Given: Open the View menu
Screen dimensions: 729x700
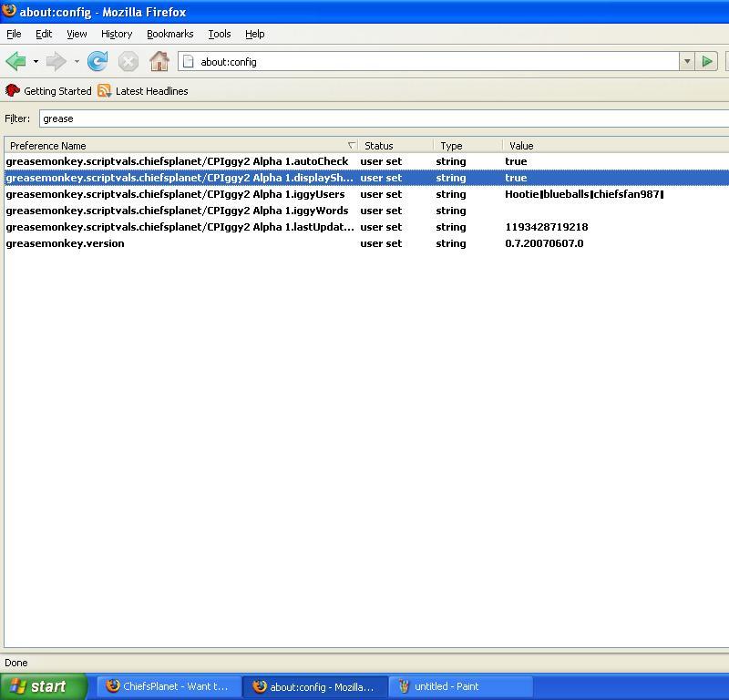Looking at the screenshot, I should click(77, 34).
